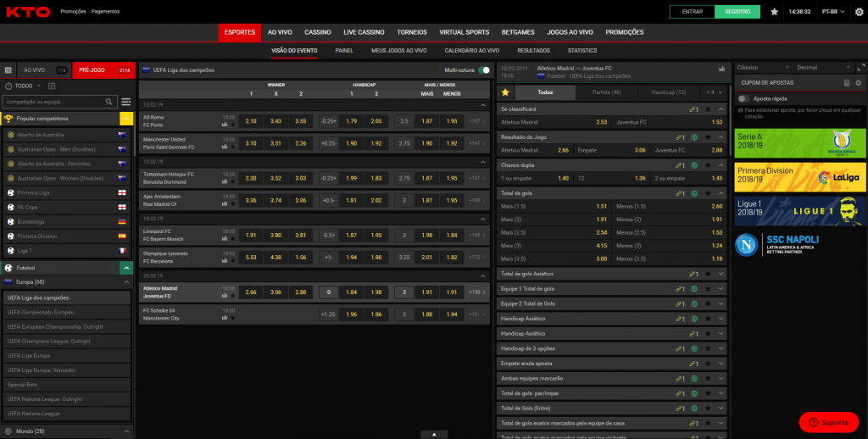Open the VIRTUAL SPORTS menu
Image resolution: width=868 pixels, height=439 pixels.
465,33
